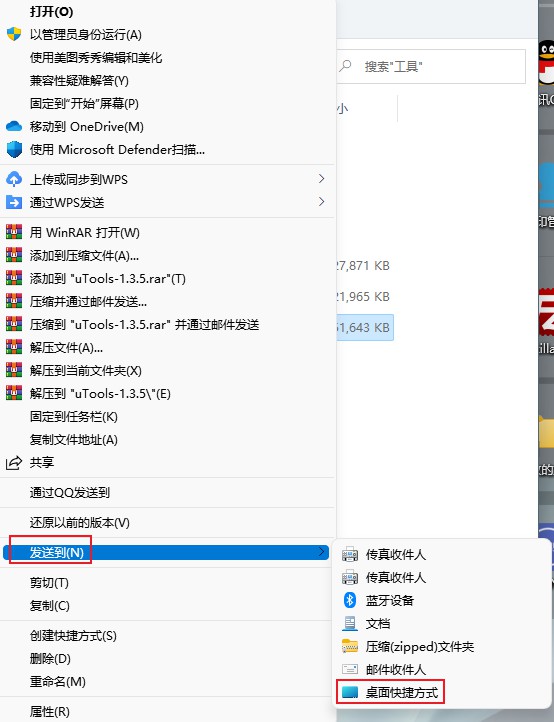The width and height of the screenshot is (554, 722).
Task: Click the 通过WPS发送 arrow icon
Action: [x=14, y=202]
